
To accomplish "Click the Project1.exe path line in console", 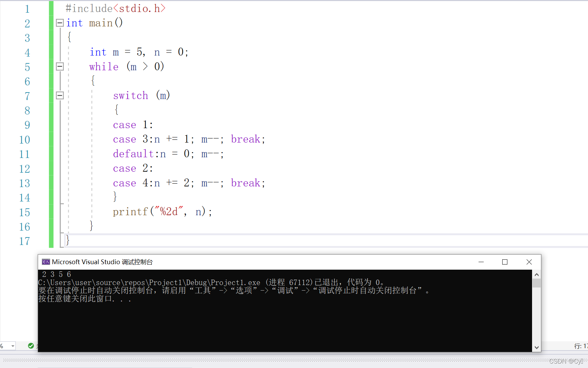I will [x=211, y=282].
